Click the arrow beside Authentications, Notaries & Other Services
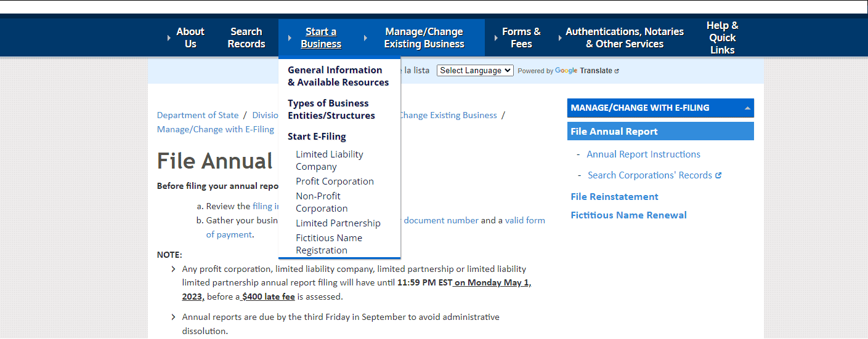 [x=560, y=38]
